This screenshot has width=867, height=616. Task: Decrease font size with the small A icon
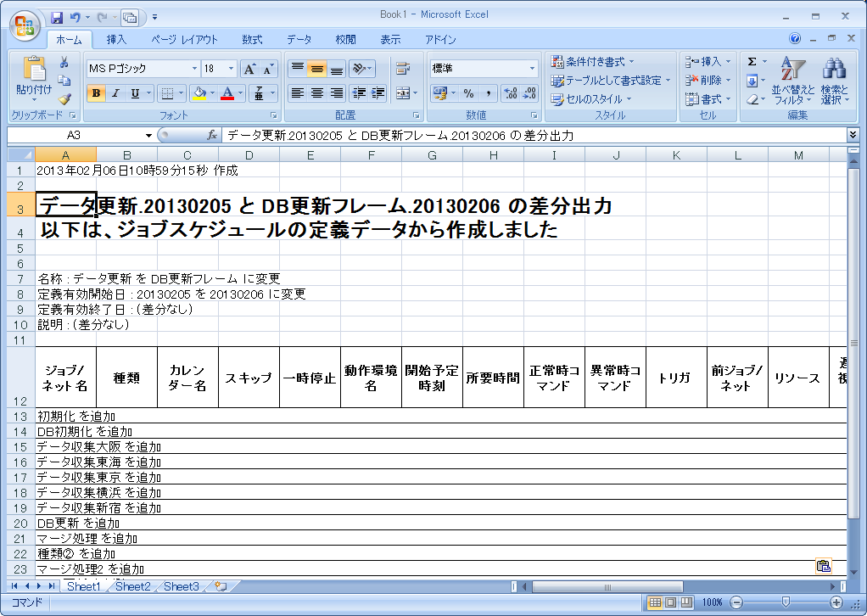point(267,69)
